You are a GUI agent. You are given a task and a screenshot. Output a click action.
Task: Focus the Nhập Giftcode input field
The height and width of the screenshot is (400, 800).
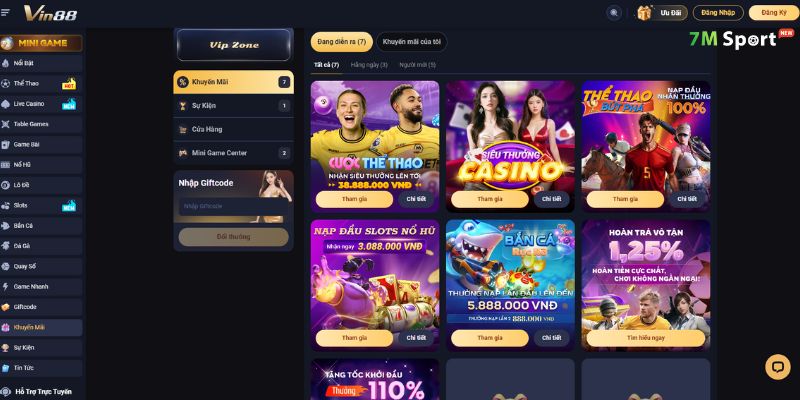click(x=233, y=206)
